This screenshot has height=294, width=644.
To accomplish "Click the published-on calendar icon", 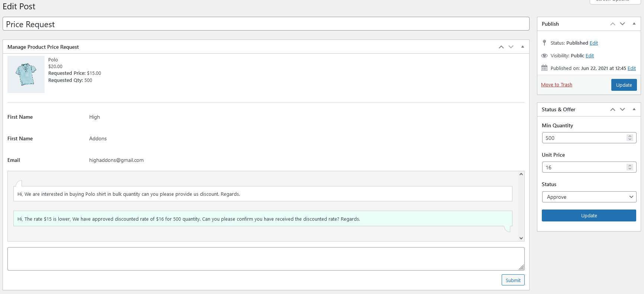I will click(x=544, y=68).
